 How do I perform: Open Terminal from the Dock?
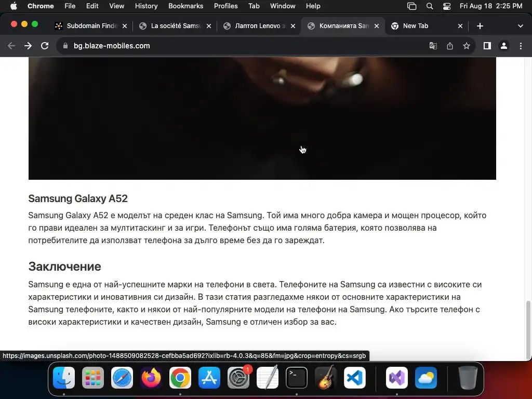point(297,378)
